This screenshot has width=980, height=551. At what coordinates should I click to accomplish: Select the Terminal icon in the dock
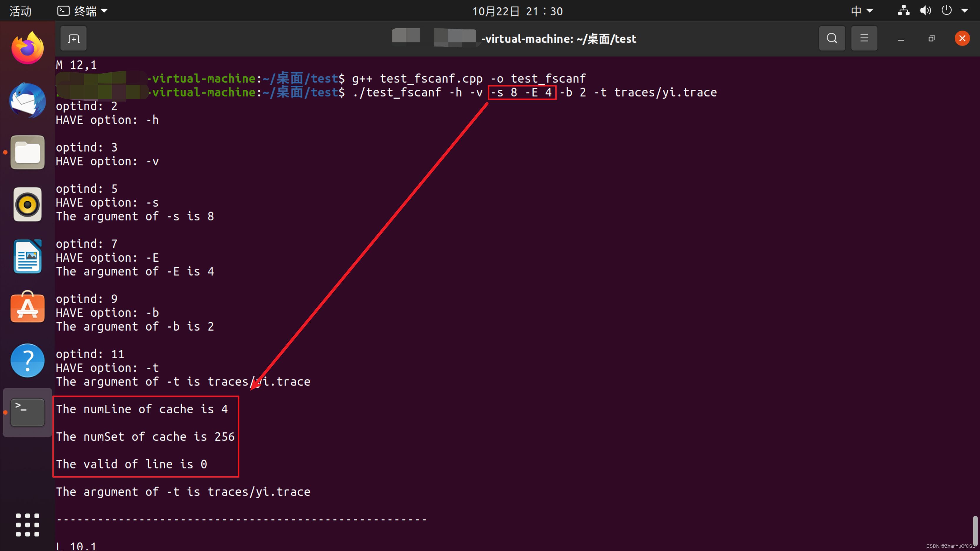pyautogui.click(x=27, y=412)
